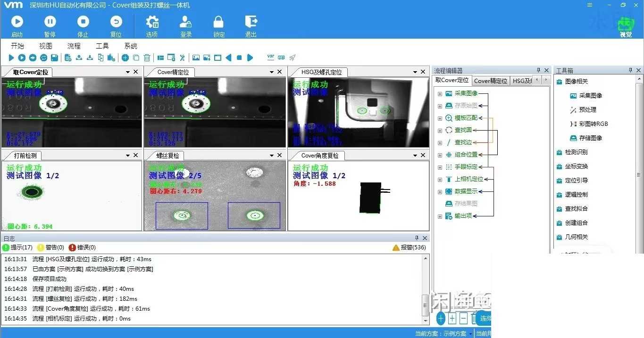Expand the 查找边 flow node

pyautogui.click(x=440, y=142)
